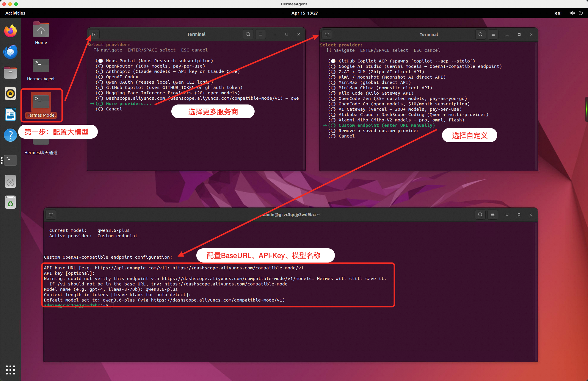The height and width of the screenshot is (381, 588).
Task: Open Rhythmbox music player in dock
Action: 10,94
